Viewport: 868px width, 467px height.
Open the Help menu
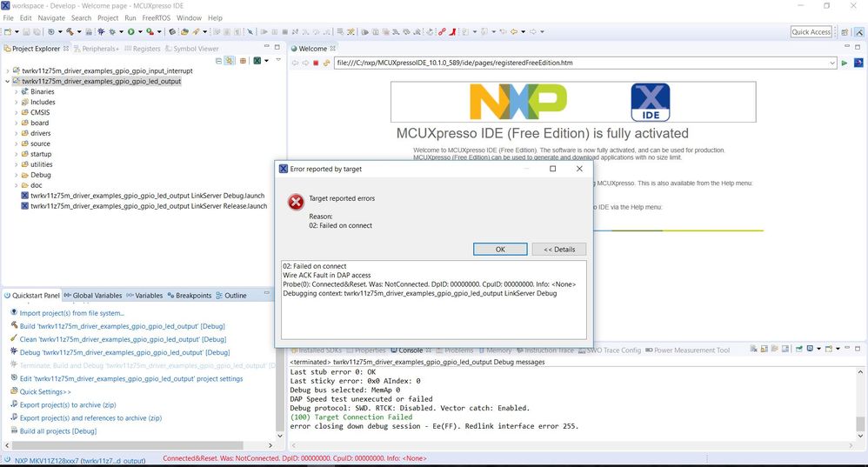(x=215, y=17)
